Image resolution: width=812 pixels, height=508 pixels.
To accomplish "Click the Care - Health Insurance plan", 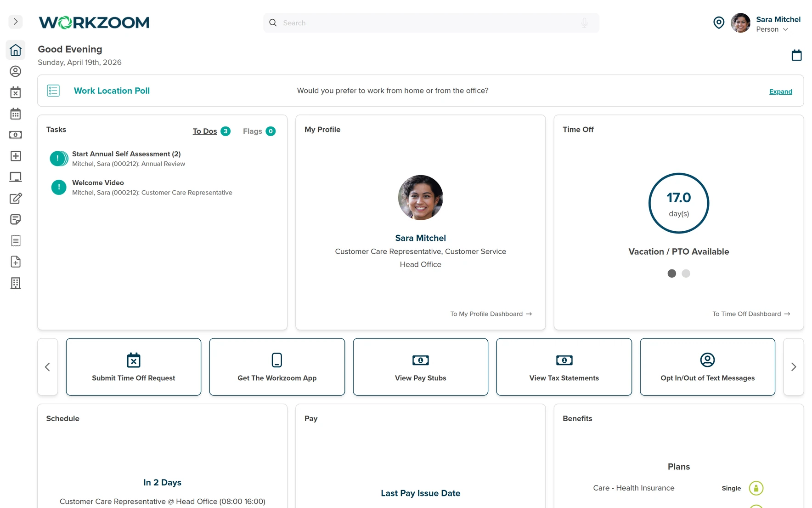I will [x=633, y=488].
